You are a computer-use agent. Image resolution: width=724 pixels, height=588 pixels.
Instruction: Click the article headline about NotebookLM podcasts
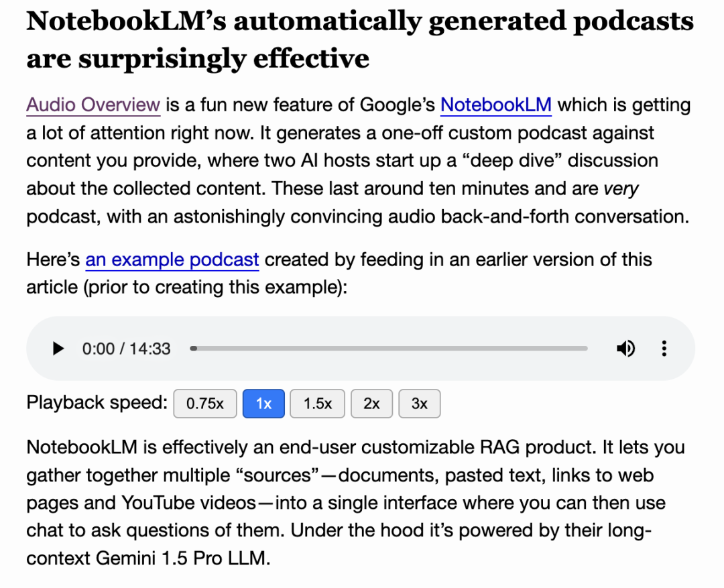pos(360,40)
